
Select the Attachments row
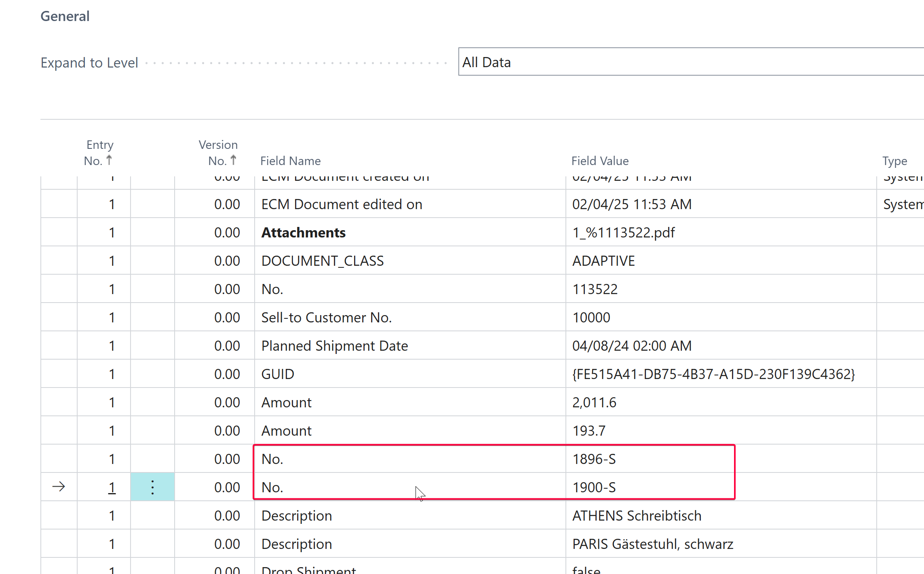coord(303,233)
